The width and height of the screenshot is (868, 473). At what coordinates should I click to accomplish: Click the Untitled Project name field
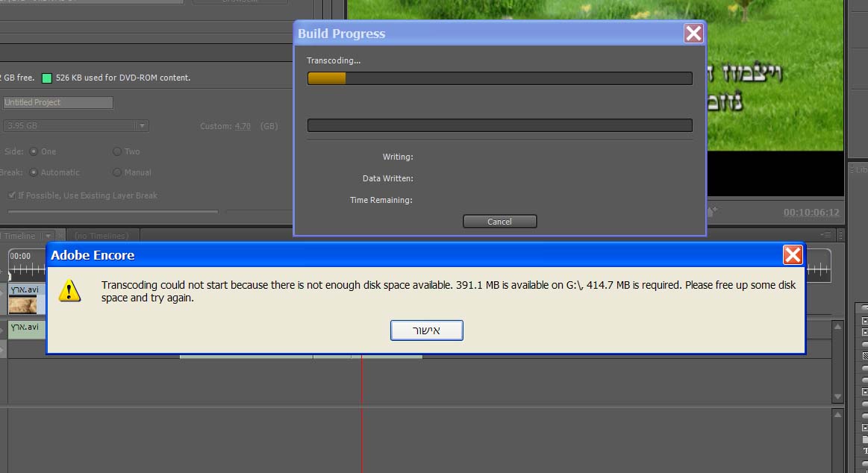point(57,102)
